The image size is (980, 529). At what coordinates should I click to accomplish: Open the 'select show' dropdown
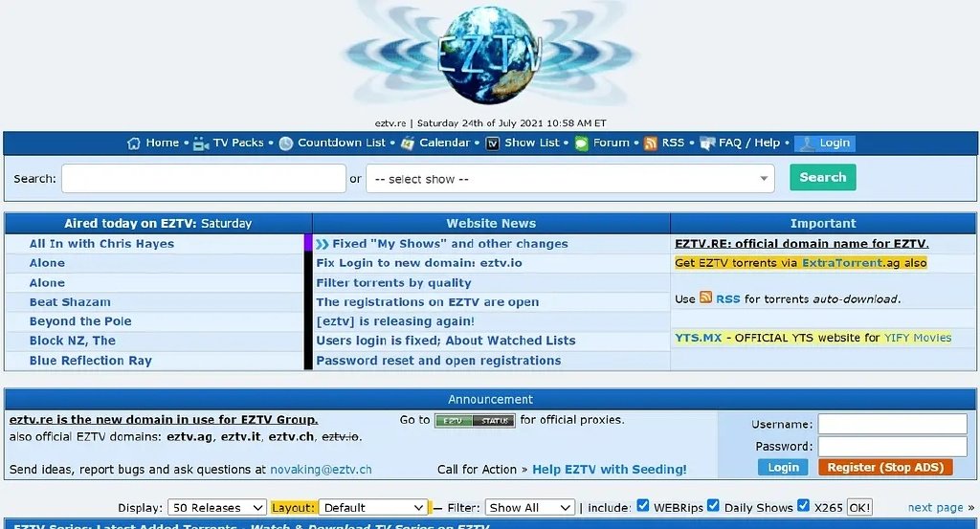569,179
